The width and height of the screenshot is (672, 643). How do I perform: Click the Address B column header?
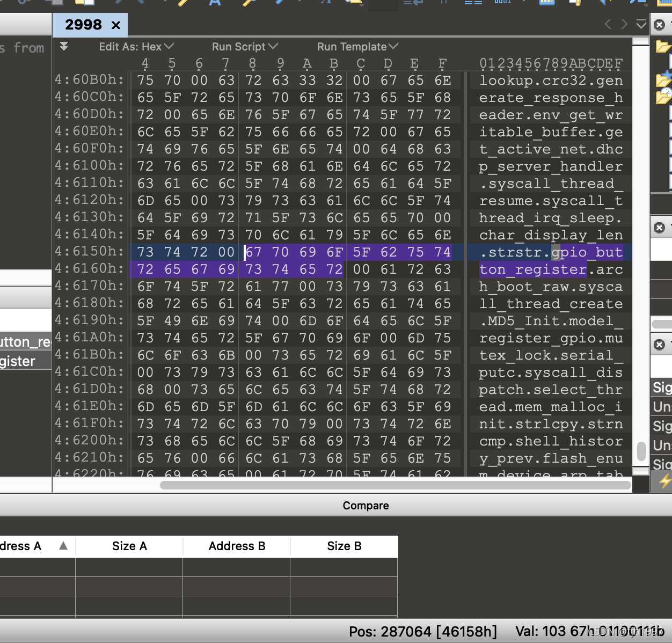(x=237, y=546)
